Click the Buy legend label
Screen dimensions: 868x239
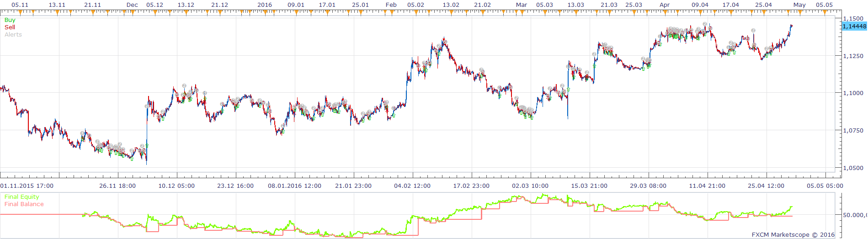pos(10,20)
